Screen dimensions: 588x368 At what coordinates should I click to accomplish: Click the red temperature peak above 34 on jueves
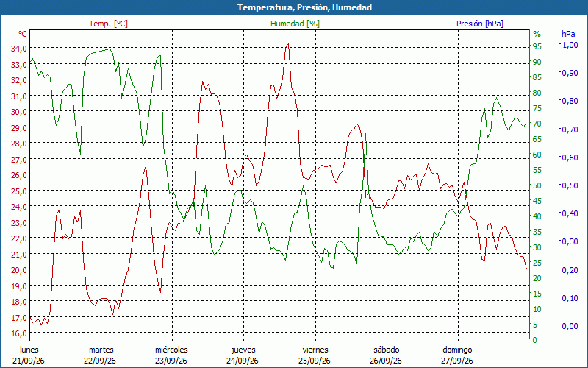[288, 44]
